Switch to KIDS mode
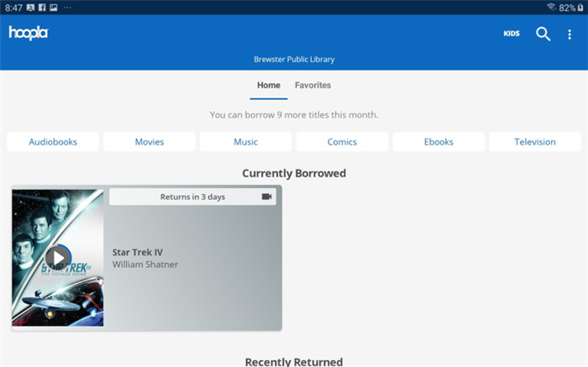Viewport: 588px width, 367px height. point(512,34)
